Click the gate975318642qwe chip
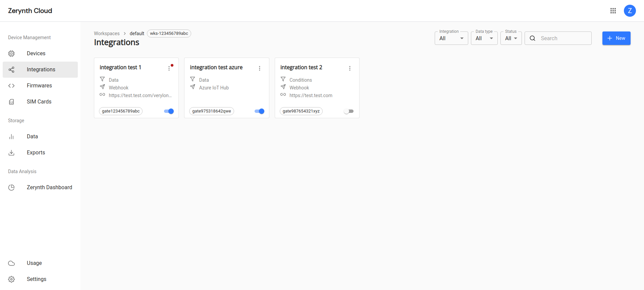Screen dimensions: 644x290 (212, 111)
